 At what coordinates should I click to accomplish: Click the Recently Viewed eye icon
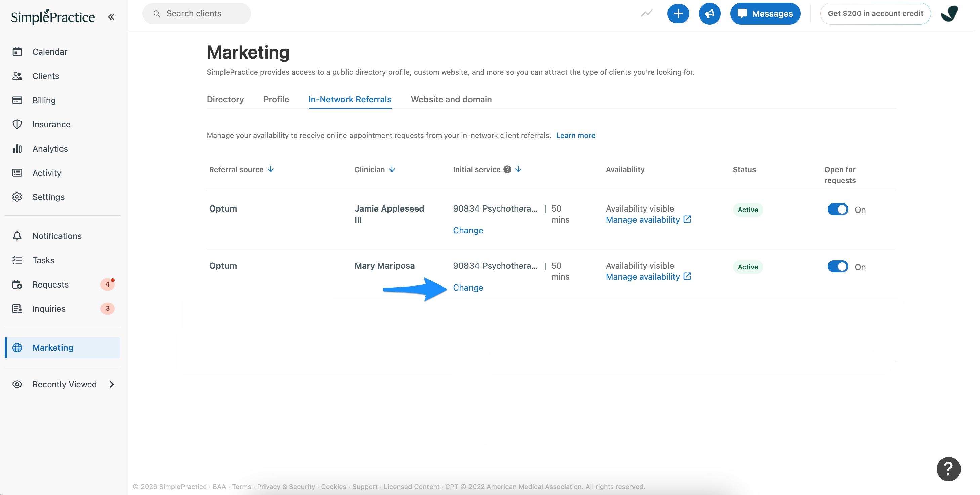17,384
